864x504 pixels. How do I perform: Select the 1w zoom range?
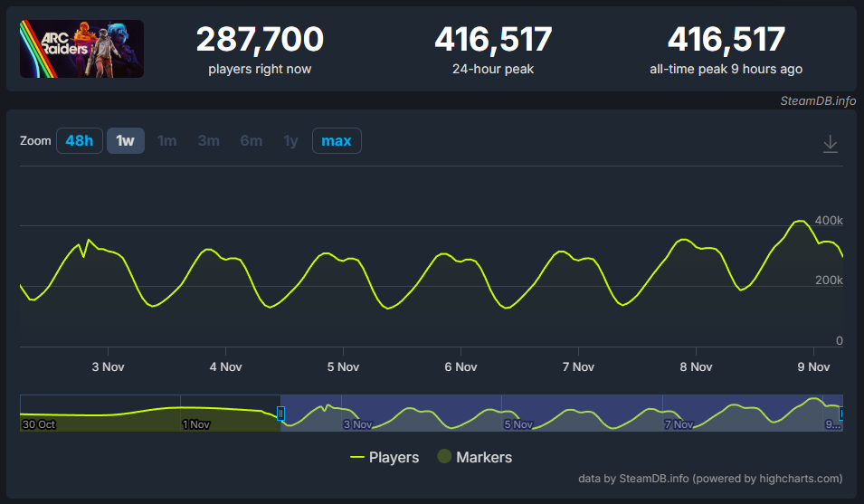coord(126,141)
